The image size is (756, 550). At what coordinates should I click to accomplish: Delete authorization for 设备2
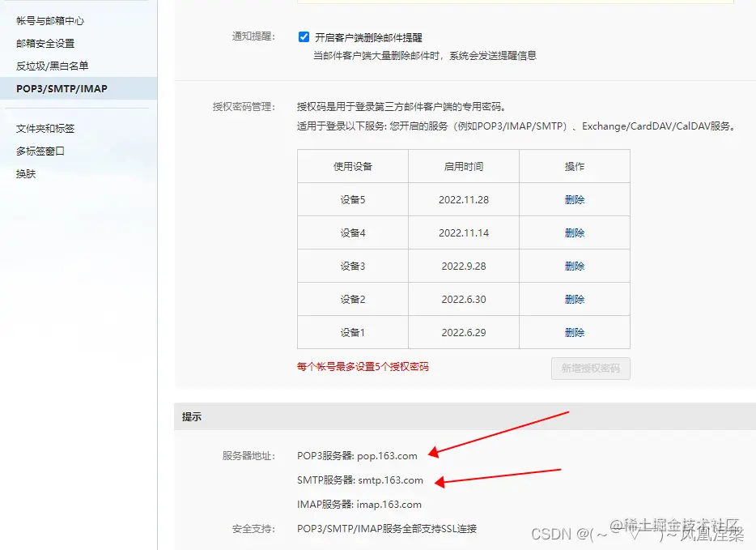tap(575, 298)
